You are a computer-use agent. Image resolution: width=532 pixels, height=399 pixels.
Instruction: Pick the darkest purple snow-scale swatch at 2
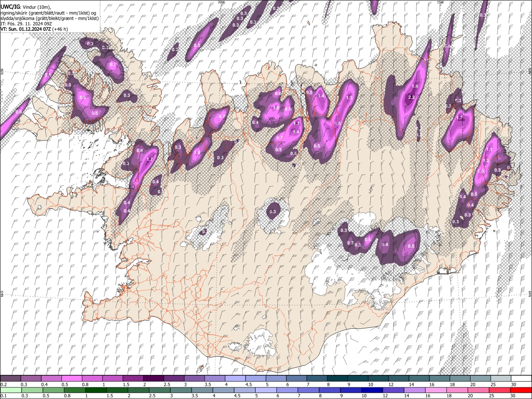tap(153, 379)
